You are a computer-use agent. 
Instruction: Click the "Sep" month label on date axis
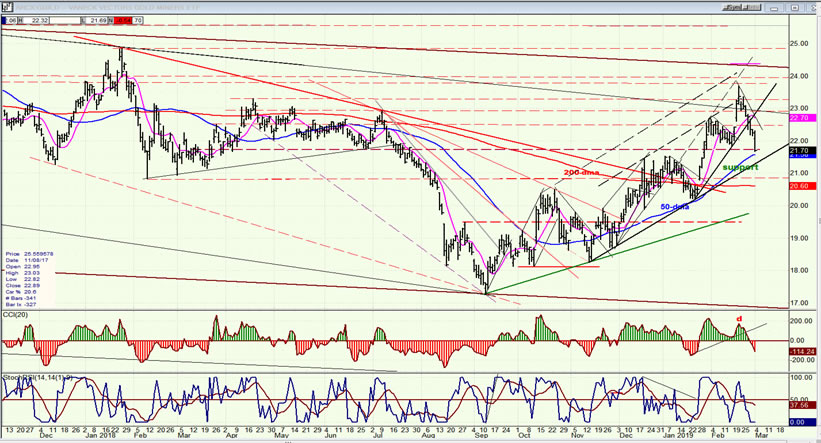pos(481,436)
